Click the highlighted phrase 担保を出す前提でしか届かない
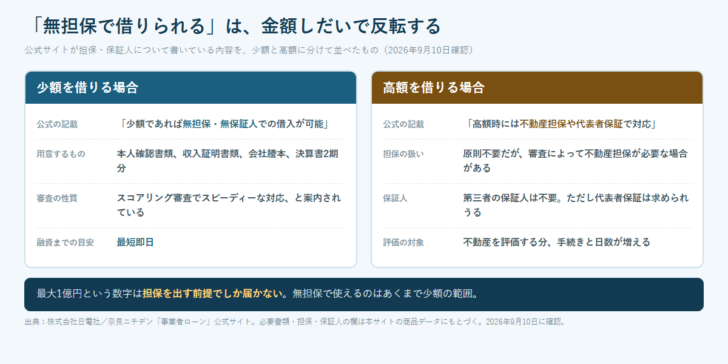Viewport: 728px width, 364px height. (213, 294)
